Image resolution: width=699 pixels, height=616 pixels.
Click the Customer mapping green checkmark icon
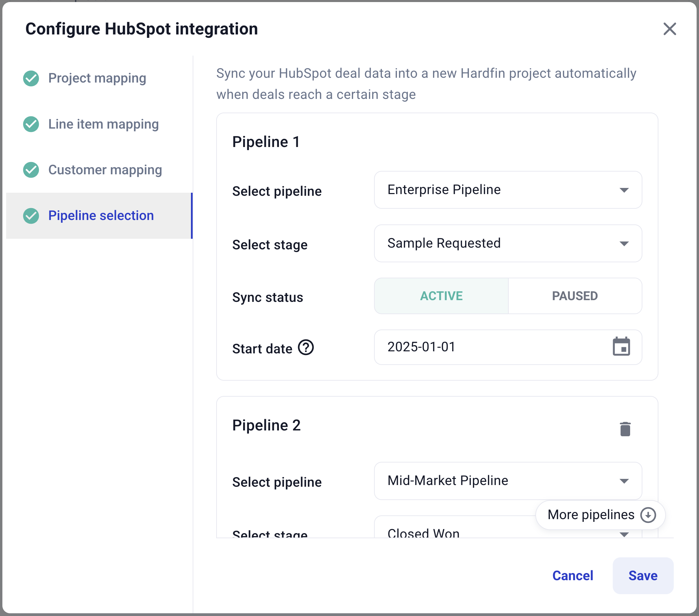click(x=31, y=170)
